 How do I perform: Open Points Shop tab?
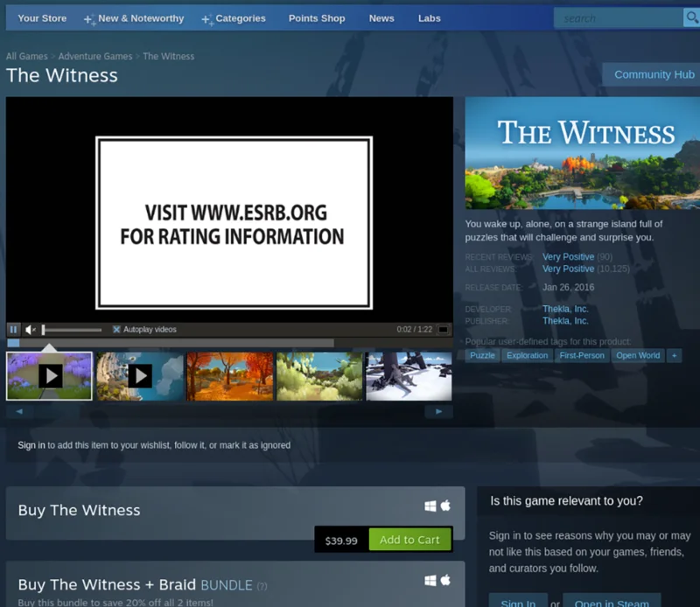pos(317,18)
